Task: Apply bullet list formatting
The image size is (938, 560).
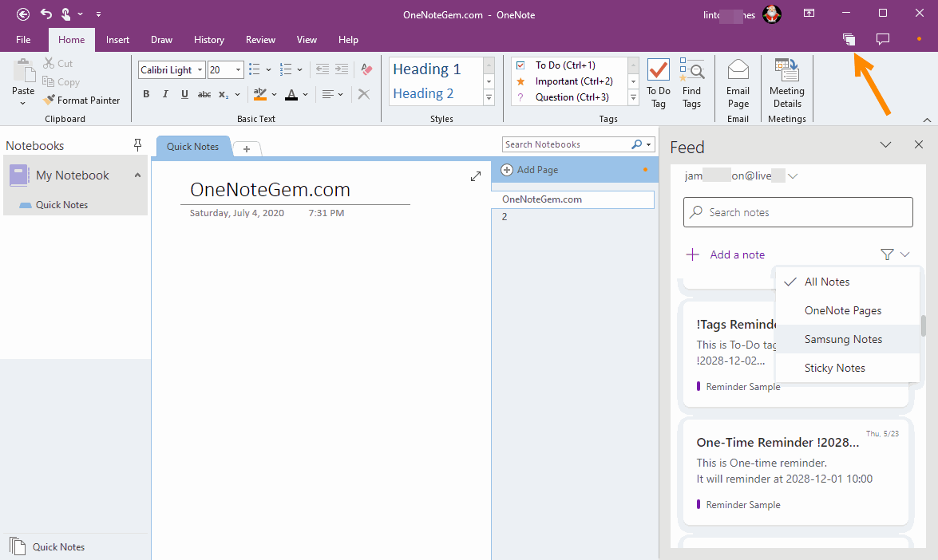Action: pyautogui.click(x=254, y=70)
